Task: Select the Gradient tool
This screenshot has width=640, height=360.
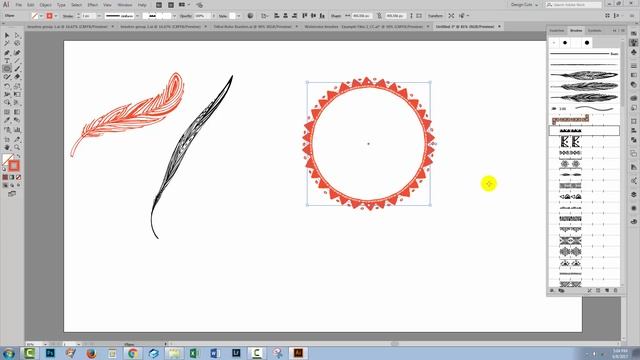Action: (x=17, y=112)
